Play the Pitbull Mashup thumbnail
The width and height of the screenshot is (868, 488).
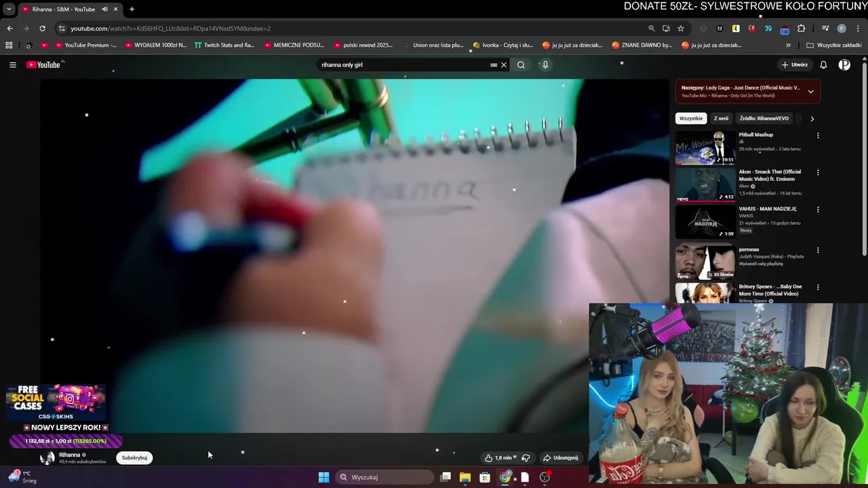point(705,148)
